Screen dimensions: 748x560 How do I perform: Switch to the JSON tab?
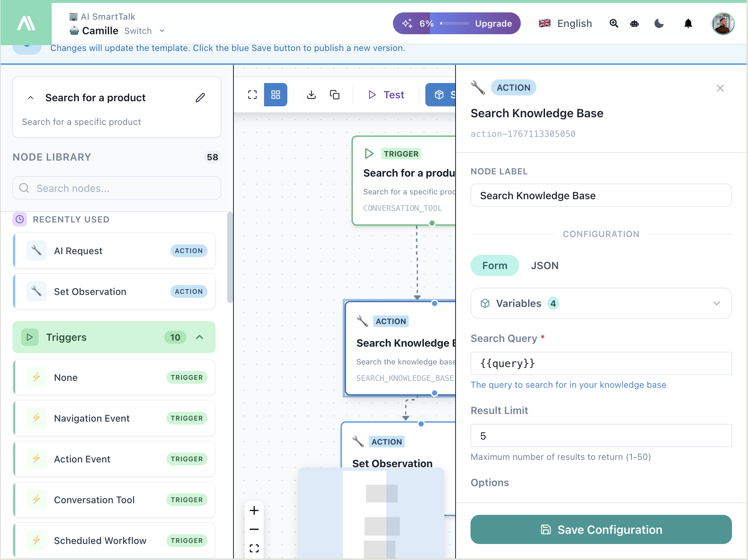(x=544, y=265)
